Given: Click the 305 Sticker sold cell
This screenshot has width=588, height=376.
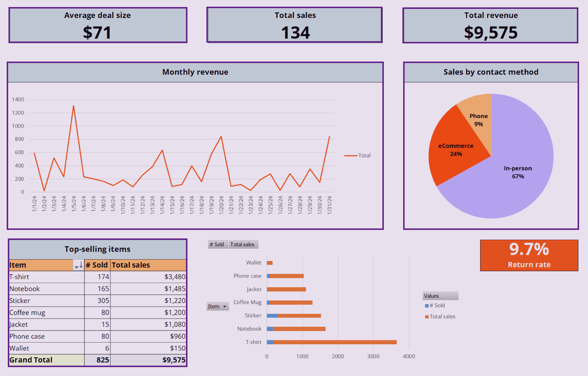Looking at the screenshot, I should (97, 301).
